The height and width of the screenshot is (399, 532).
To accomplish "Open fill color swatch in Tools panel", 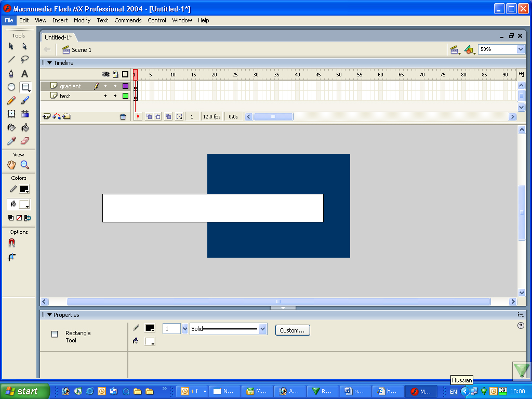I will click(x=24, y=204).
